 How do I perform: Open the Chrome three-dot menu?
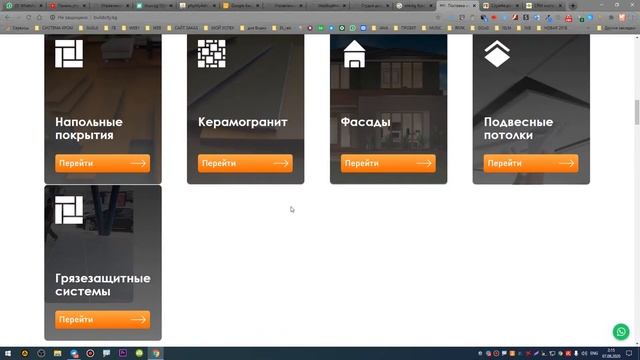(633, 18)
